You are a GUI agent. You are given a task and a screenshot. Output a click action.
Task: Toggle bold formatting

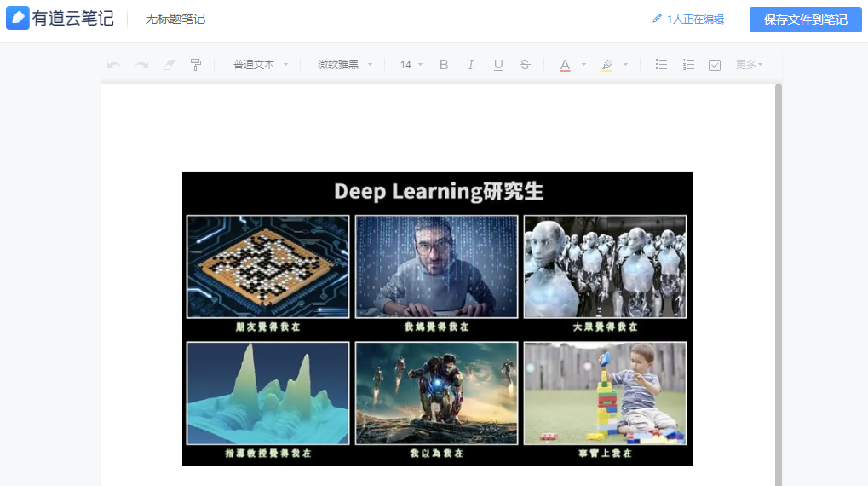pyautogui.click(x=444, y=65)
